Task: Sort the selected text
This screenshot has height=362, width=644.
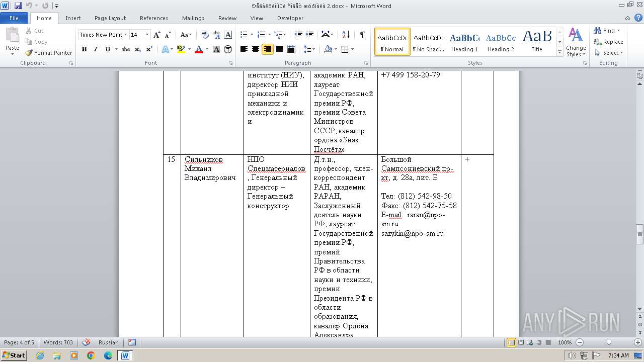Action: (346, 35)
